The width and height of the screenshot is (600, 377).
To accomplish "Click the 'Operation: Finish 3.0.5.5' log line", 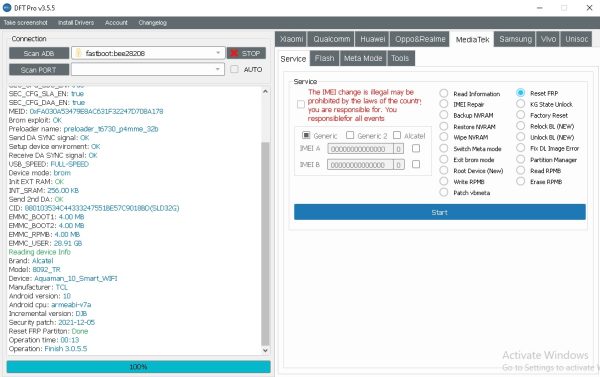I will click(x=48, y=349).
